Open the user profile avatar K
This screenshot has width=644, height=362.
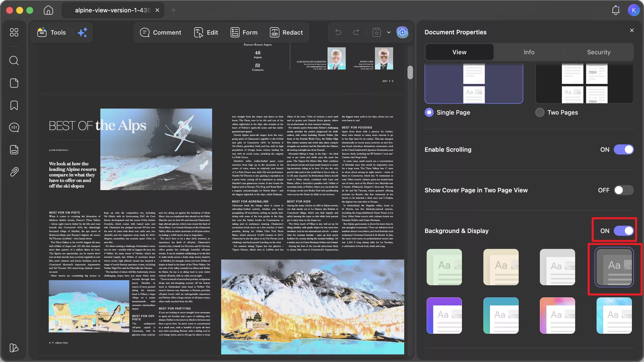tap(634, 10)
